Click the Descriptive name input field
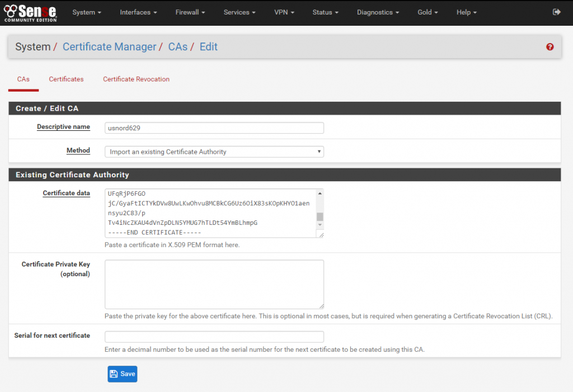This screenshot has height=392, width=573. [214, 128]
